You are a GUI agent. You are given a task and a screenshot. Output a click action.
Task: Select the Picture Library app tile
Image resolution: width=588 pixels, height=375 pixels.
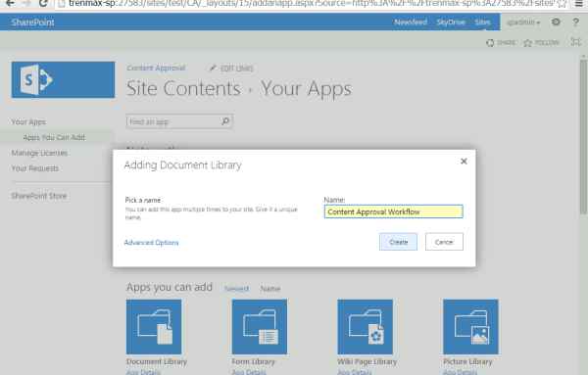tap(470, 326)
